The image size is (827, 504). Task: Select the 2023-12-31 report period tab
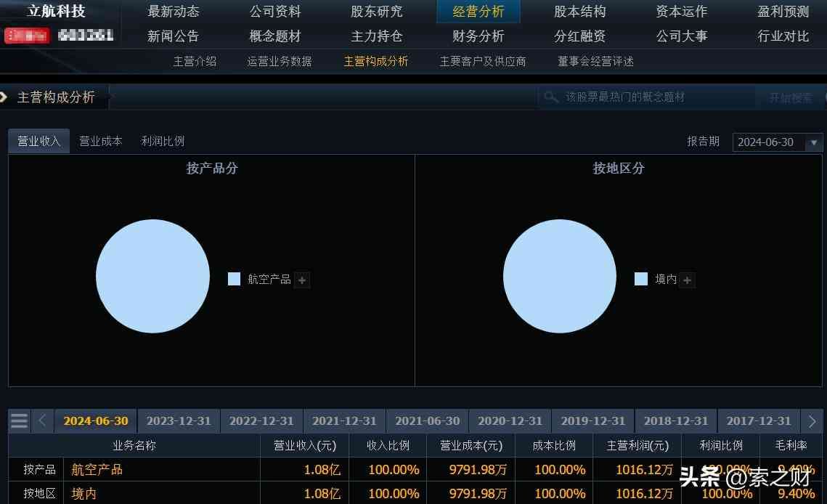pyautogui.click(x=179, y=420)
